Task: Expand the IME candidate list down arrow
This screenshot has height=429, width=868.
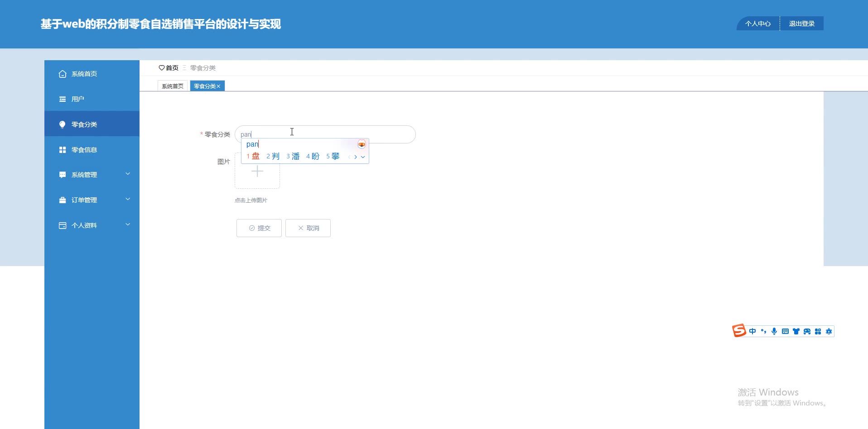Action: pyautogui.click(x=363, y=157)
